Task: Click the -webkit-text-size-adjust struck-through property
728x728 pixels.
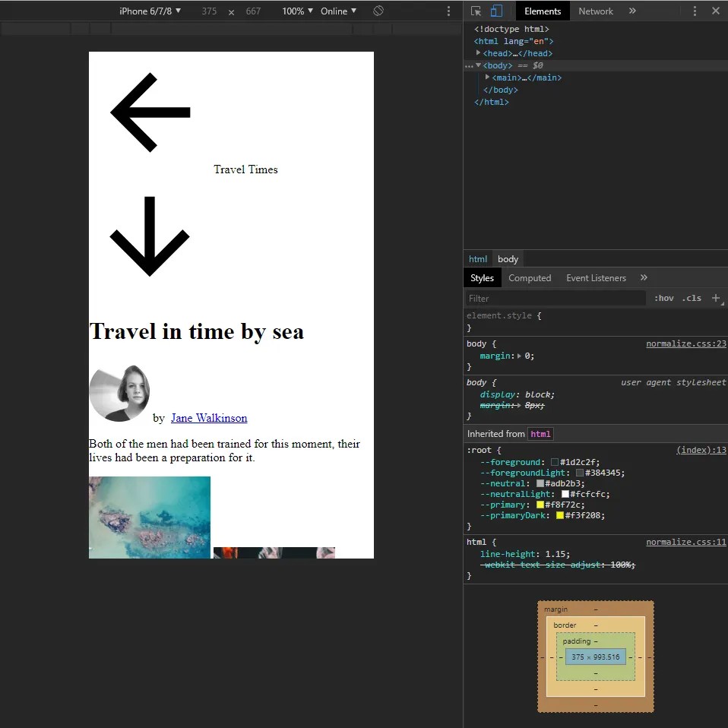Action: [557, 565]
